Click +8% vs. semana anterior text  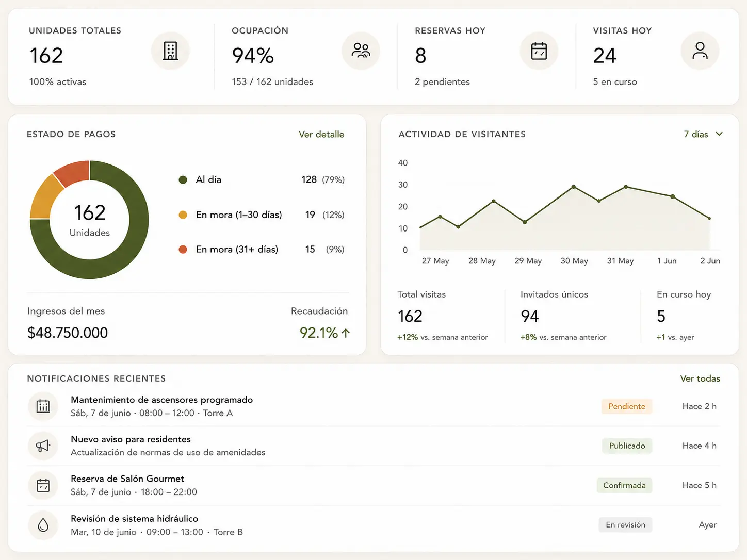pos(563,337)
